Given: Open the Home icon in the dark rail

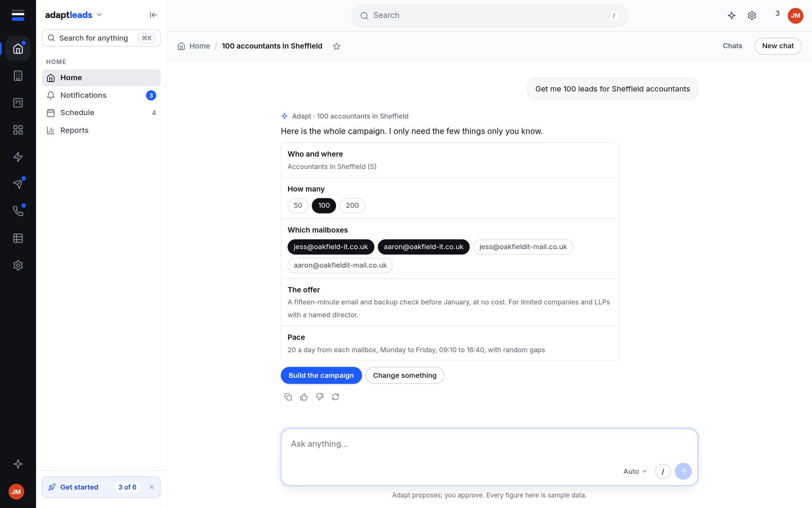Looking at the screenshot, I should click(18, 48).
